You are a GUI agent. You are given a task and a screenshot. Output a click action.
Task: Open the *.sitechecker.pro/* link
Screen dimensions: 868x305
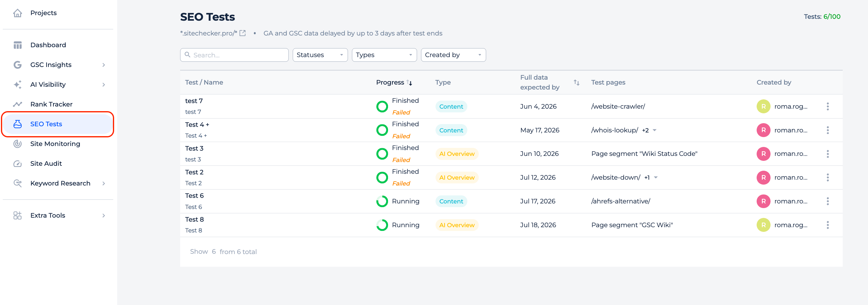pos(209,33)
